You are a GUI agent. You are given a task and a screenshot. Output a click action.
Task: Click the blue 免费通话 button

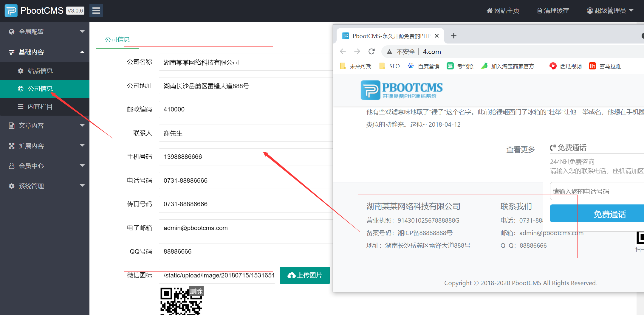tap(597, 214)
